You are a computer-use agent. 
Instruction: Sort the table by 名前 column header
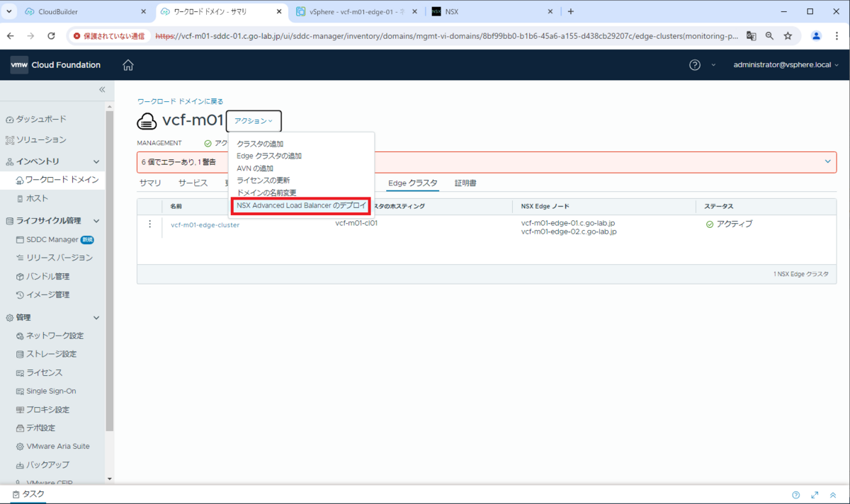pos(176,206)
